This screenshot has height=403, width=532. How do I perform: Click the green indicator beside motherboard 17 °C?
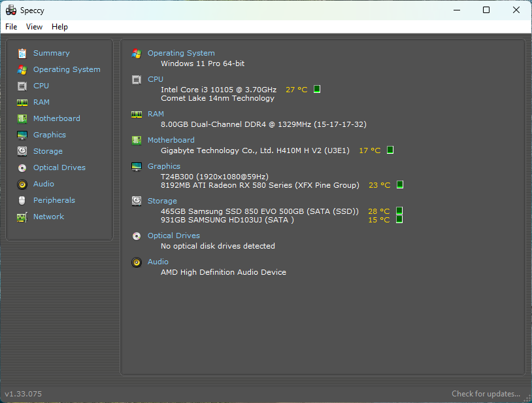pyautogui.click(x=390, y=150)
